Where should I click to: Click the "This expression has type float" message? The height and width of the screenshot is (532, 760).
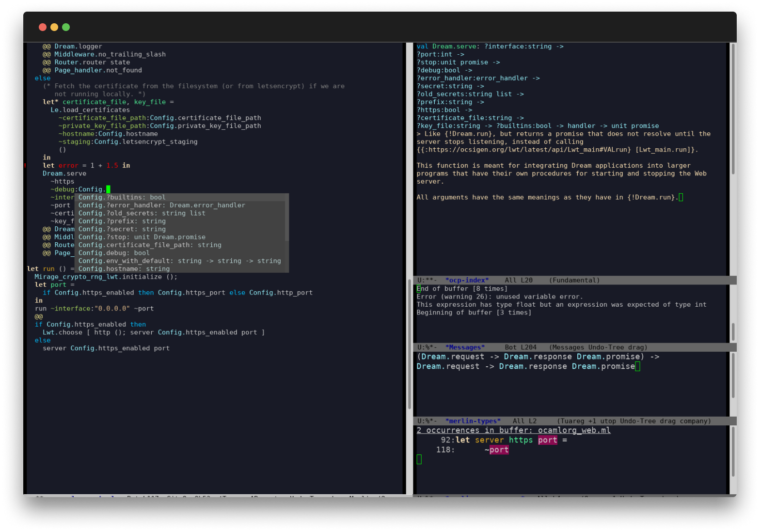(561, 305)
